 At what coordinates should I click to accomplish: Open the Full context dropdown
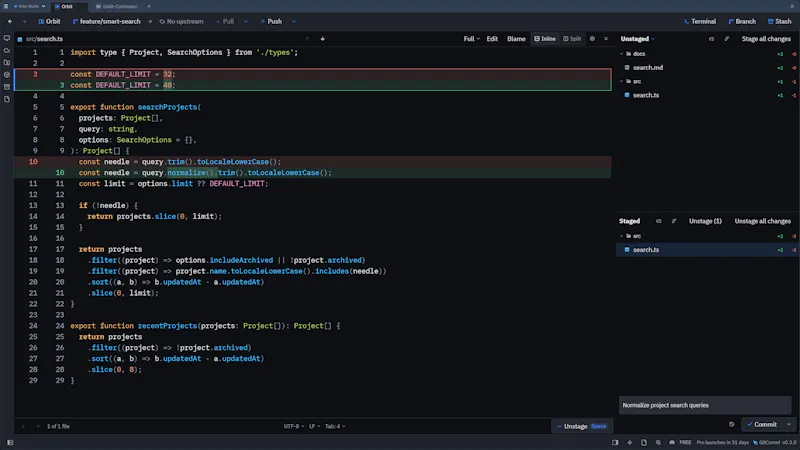coord(471,39)
